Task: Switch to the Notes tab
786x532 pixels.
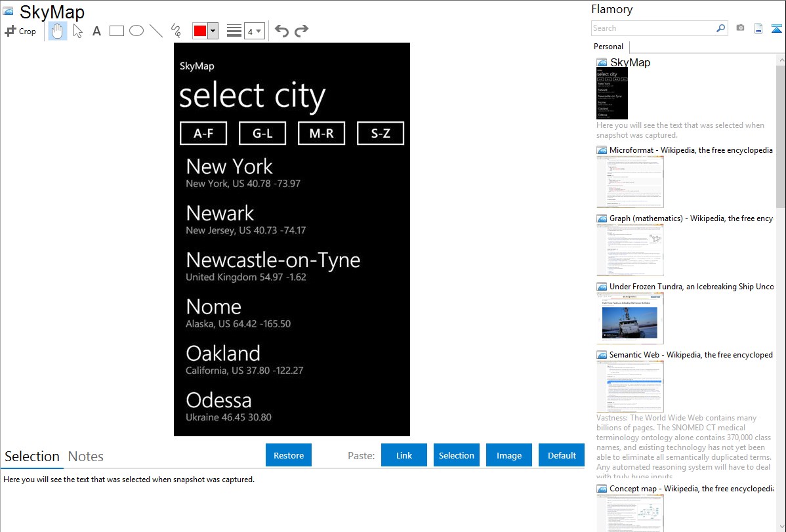Action: pos(86,457)
